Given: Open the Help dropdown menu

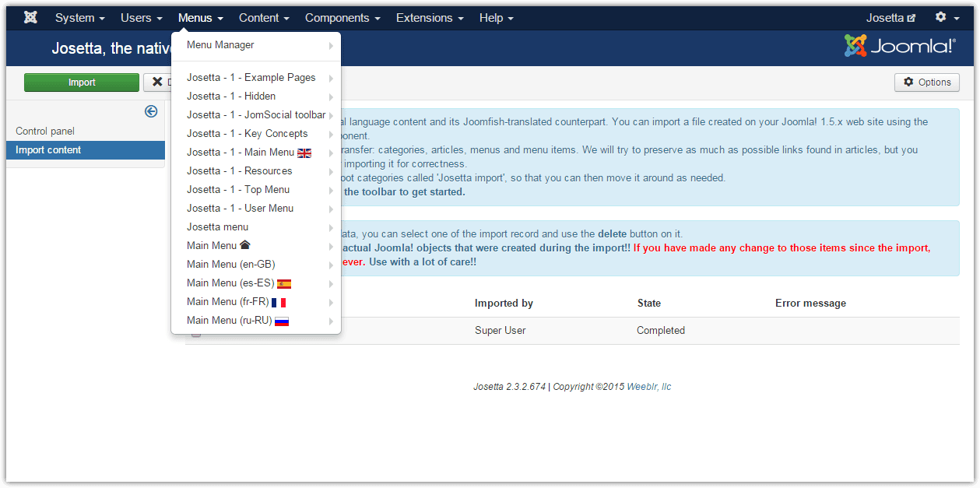Looking at the screenshot, I should coord(497,18).
